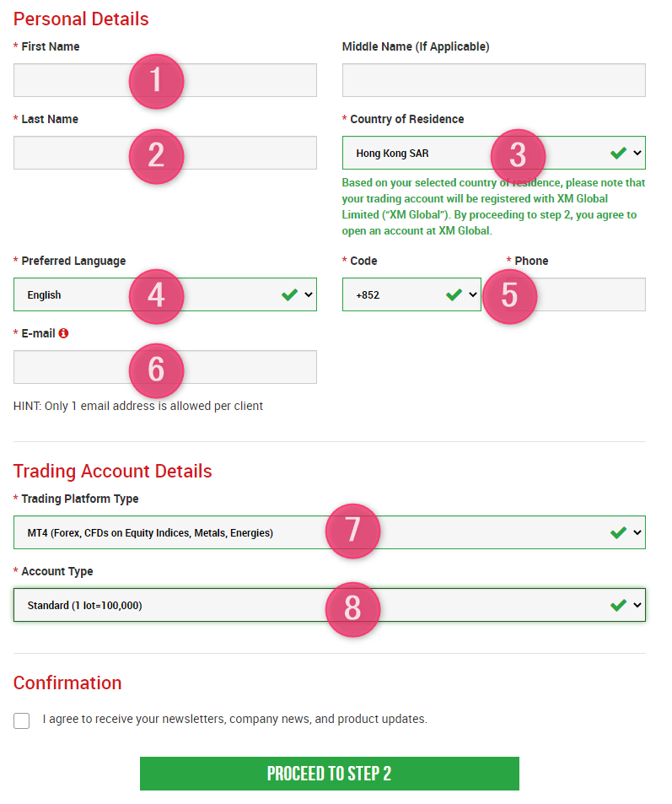Screen dimensions: 672x804
Task: Click into the E-mail input field
Action: pyautogui.click(x=165, y=367)
